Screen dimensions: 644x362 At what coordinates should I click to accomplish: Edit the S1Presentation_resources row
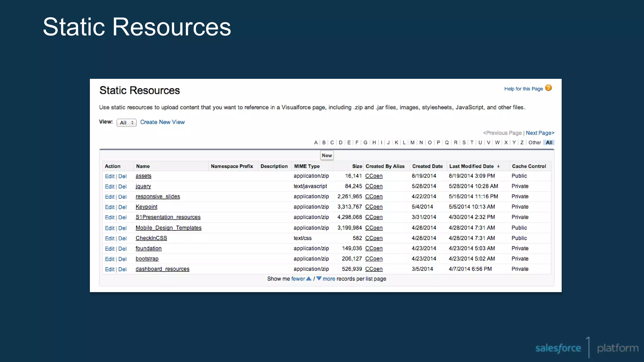point(109,217)
